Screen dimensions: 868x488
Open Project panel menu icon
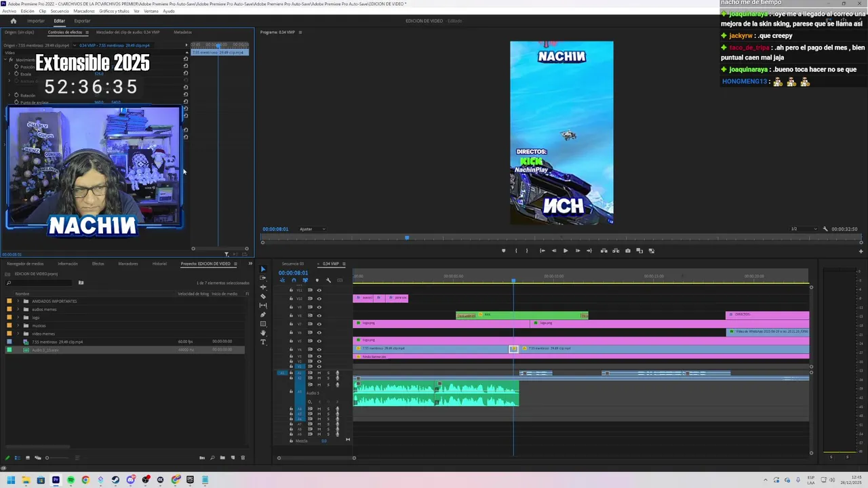click(235, 264)
